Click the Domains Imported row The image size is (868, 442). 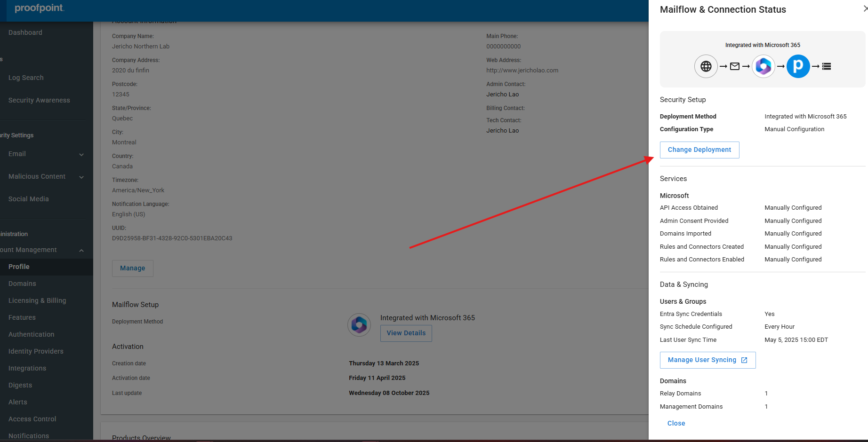741,234
